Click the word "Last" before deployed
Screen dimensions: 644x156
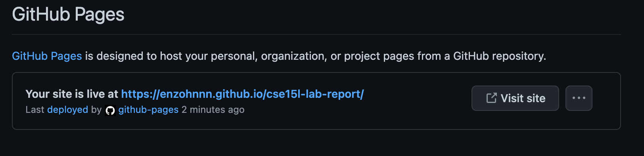click(x=35, y=110)
